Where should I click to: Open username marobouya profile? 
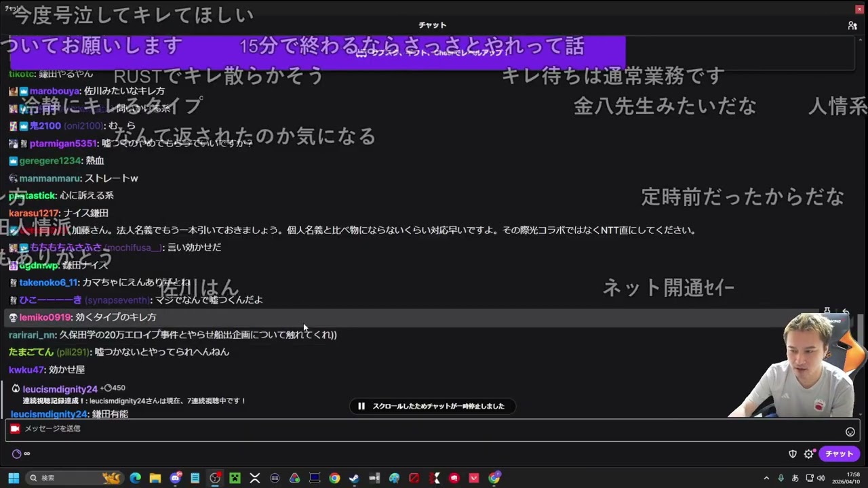point(54,91)
